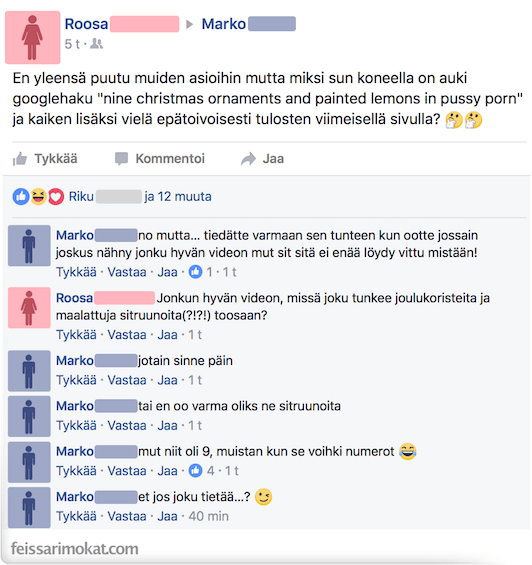
Task: Click the Jaa share arrow icon
Action: pyautogui.click(x=248, y=159)
